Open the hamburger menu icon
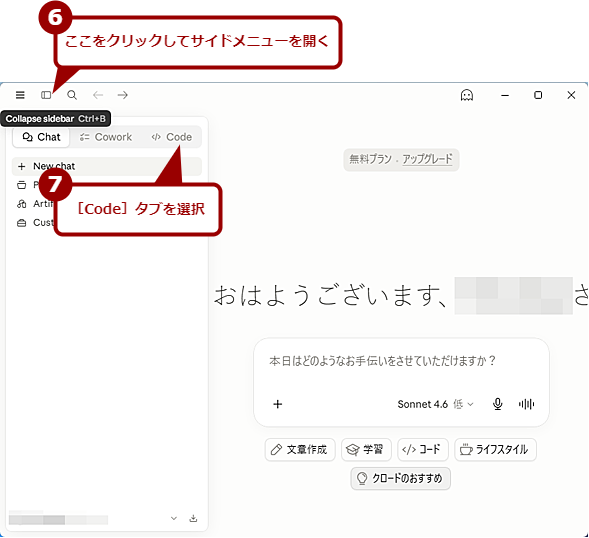Image resolution: width=589 pixels, height=538 pixels. (x=20, y=95)
